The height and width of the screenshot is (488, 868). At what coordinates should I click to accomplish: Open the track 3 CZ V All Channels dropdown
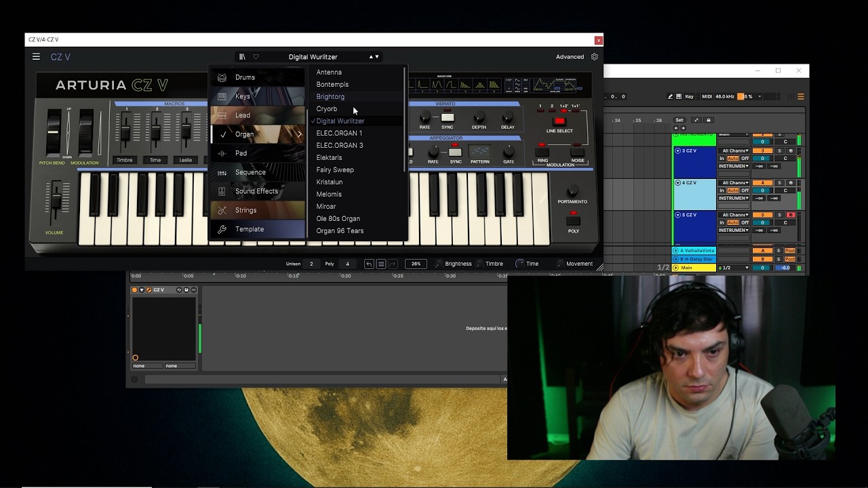(734, 150)
